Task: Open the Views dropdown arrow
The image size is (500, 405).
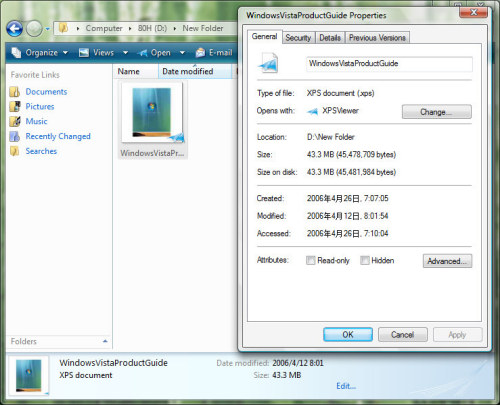Action: [x=125, y=53]
